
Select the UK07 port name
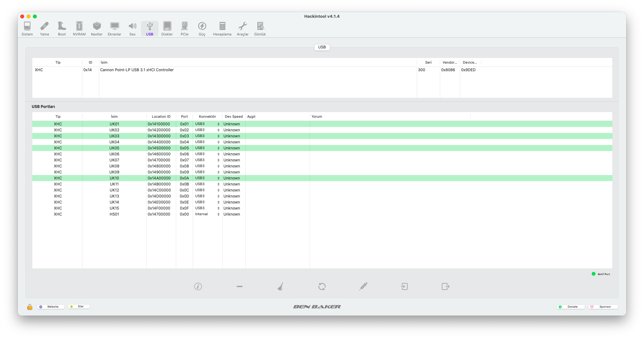pos(114,160)
